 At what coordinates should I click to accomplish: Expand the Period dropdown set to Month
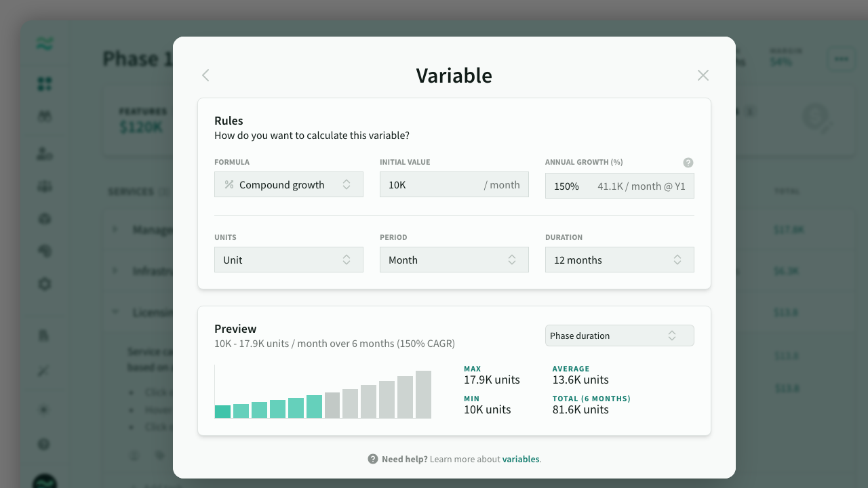tap(454, 260)
